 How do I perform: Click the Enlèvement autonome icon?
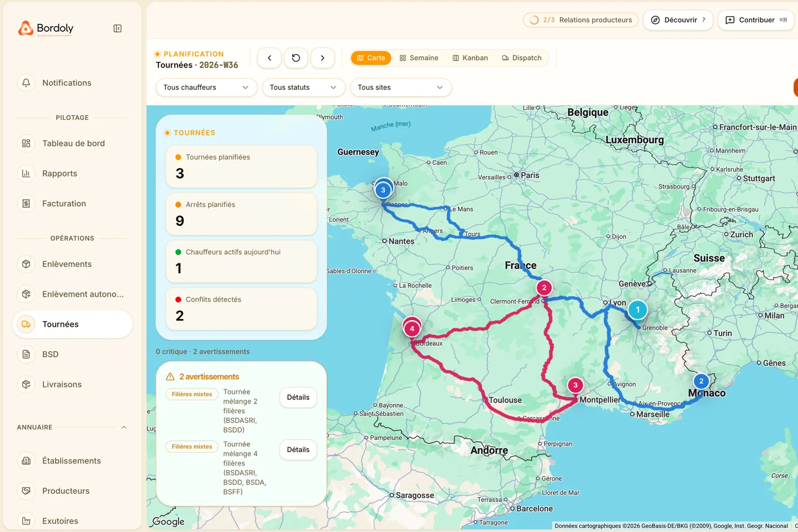click(26, 294)
